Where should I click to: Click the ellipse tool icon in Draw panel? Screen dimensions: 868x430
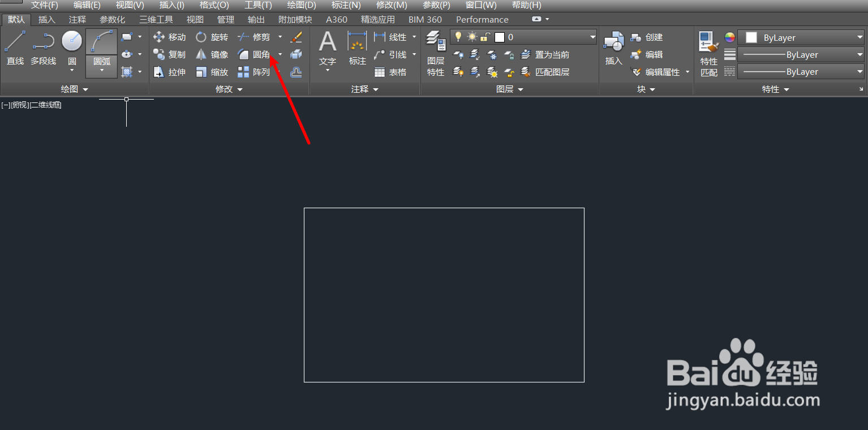[x=127, y=54]
